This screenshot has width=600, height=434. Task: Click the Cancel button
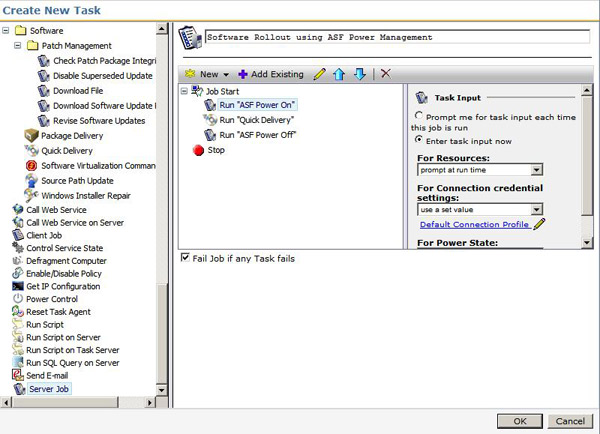(570, 421)
